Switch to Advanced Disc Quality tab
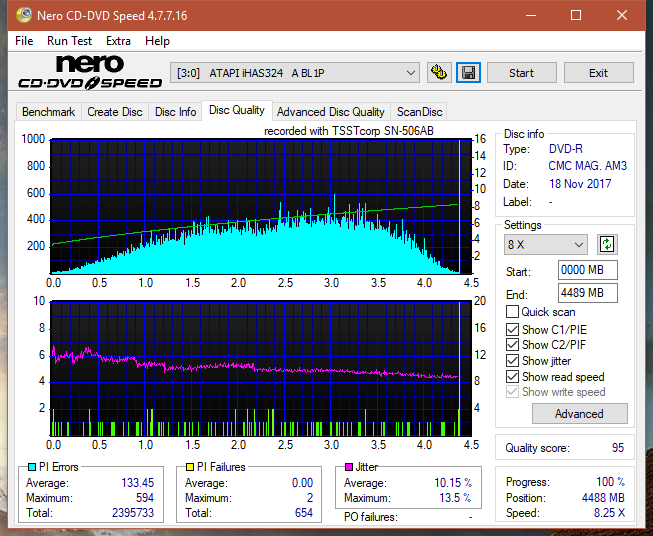This screenshot has height=536, width=653. 331,112
